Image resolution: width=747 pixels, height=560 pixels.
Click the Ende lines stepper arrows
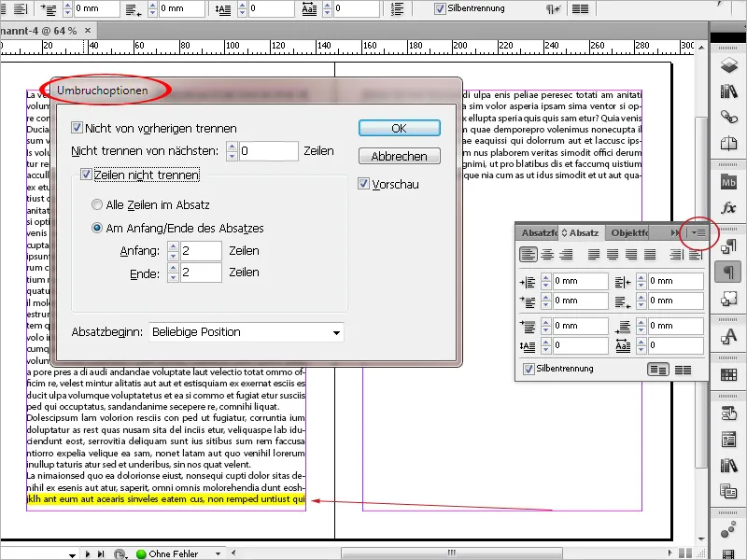(x=174, y=273)
